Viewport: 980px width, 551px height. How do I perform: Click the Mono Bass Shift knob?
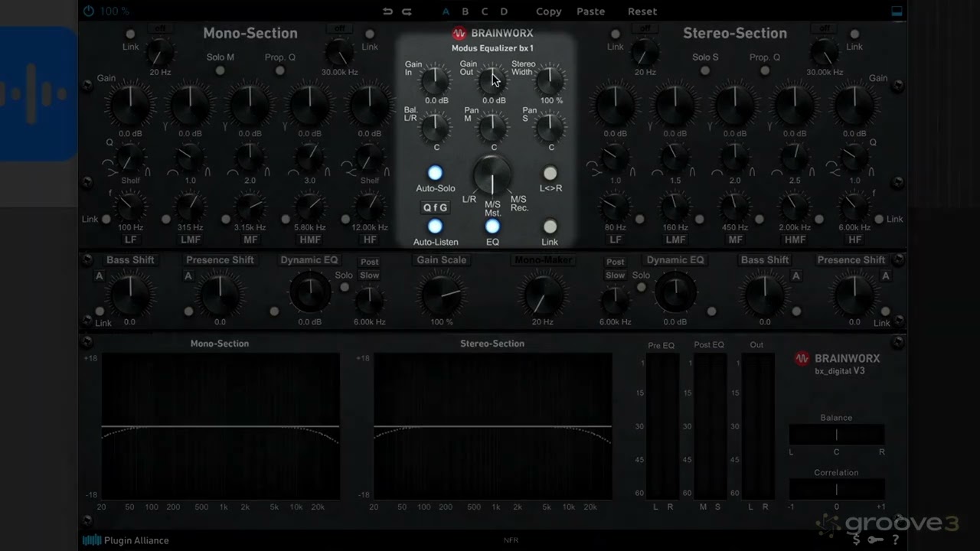click(130, 295)
